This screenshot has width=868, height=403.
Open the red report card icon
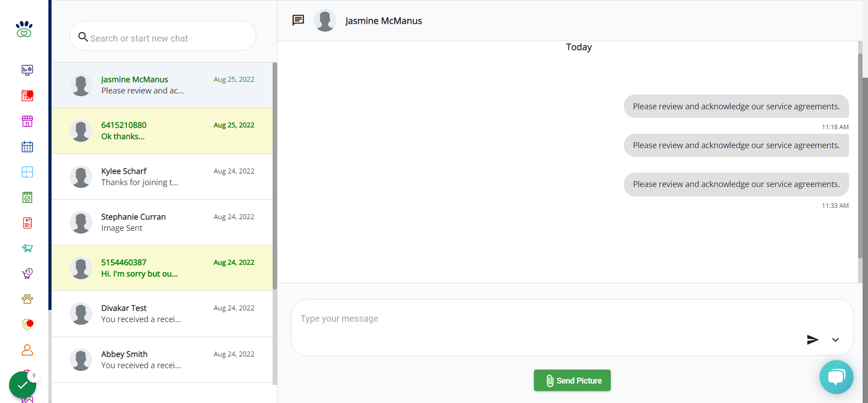(27, 223)
